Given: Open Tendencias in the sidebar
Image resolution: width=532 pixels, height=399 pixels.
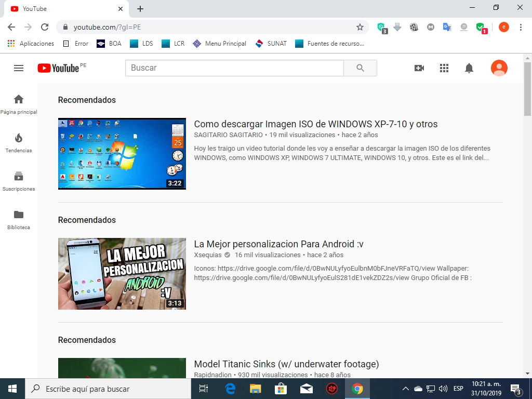Looking at the screenshot, I should [19, 143].
